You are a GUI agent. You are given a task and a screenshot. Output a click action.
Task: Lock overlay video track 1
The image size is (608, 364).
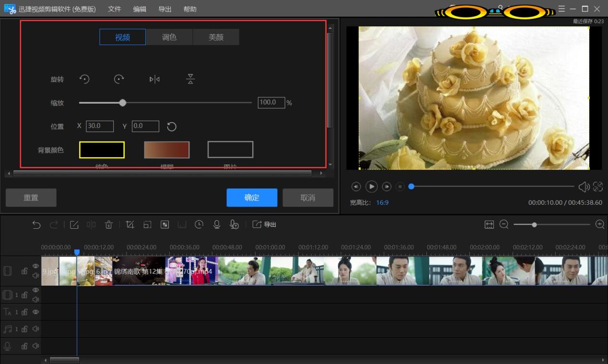(x=24, y=295)
